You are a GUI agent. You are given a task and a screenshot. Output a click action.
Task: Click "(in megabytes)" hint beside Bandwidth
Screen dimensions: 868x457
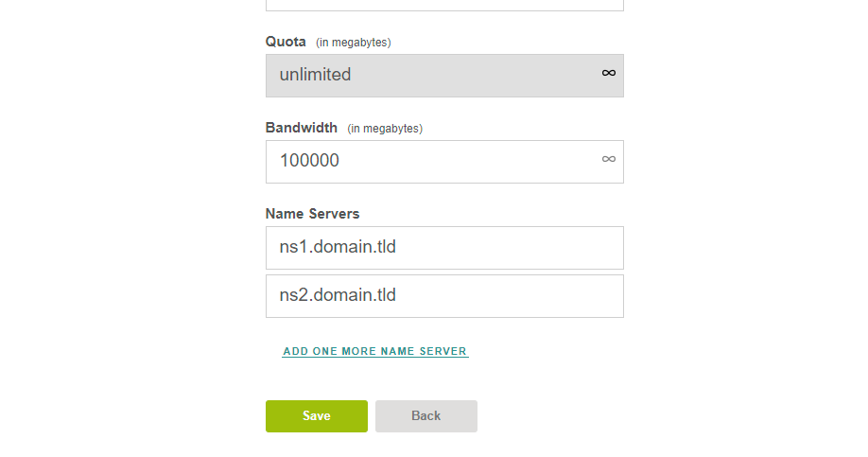click(x=385, y=129)
